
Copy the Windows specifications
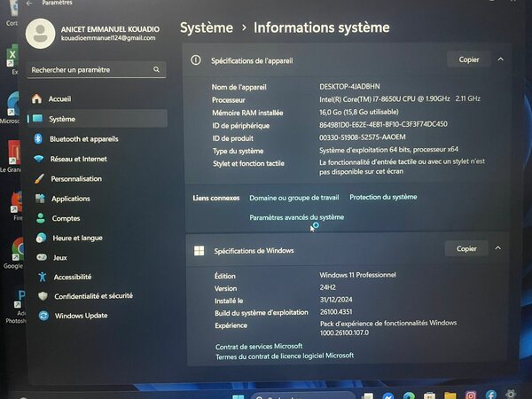[x=465, y=249]
